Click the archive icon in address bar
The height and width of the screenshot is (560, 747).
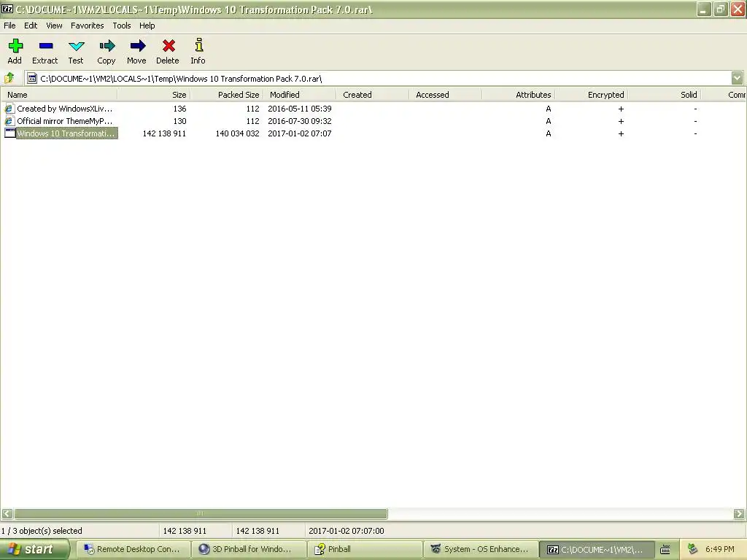coord(32,78)
